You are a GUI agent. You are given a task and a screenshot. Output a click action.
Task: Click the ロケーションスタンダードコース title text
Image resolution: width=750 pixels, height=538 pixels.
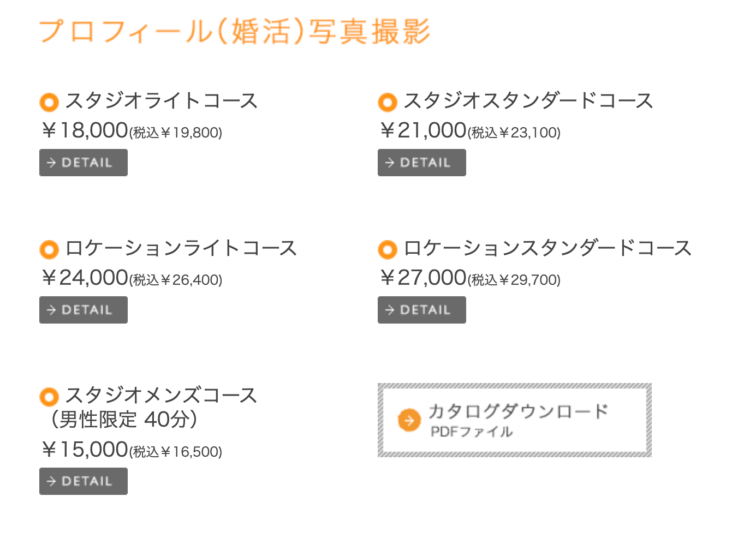tap(548, 248)
